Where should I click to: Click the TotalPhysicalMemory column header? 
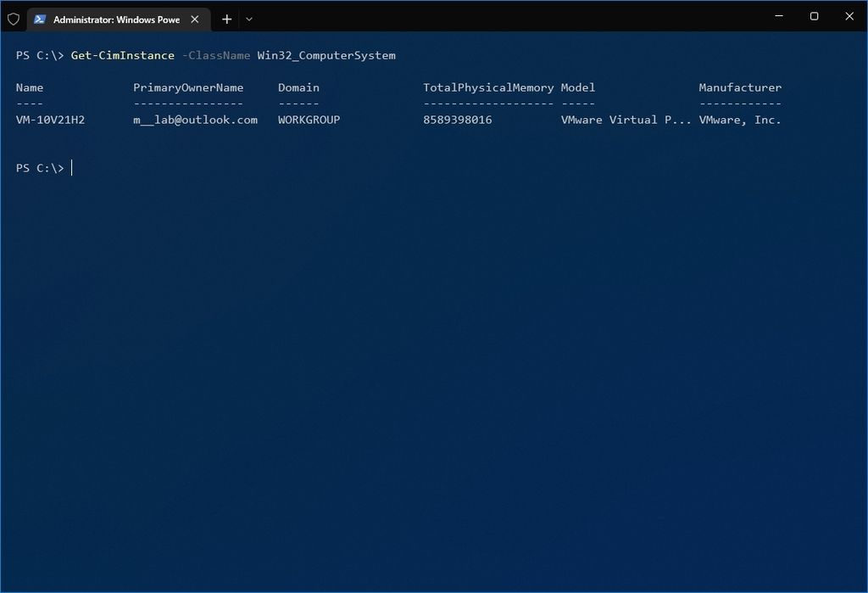pyautogui.click(x=488, y=87)
